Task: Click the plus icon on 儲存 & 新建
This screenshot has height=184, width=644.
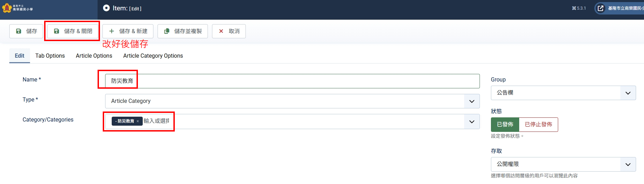Action: [x=112, y=31]
